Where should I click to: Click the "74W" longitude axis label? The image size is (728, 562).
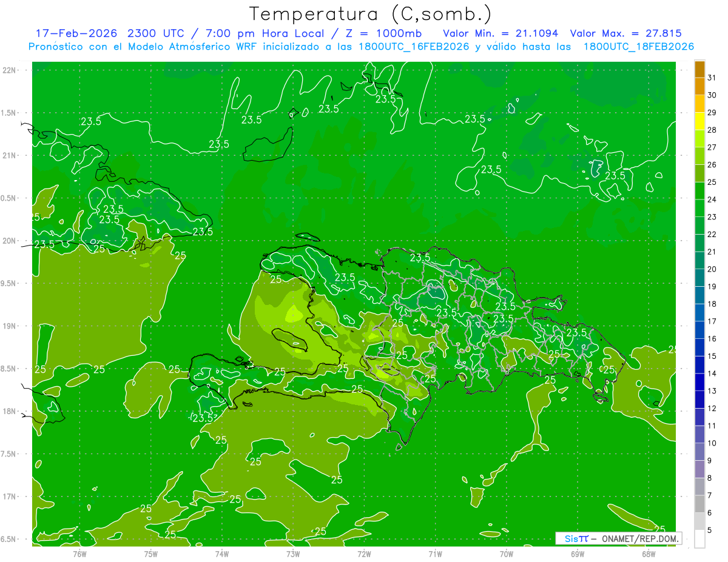[221, 554]
